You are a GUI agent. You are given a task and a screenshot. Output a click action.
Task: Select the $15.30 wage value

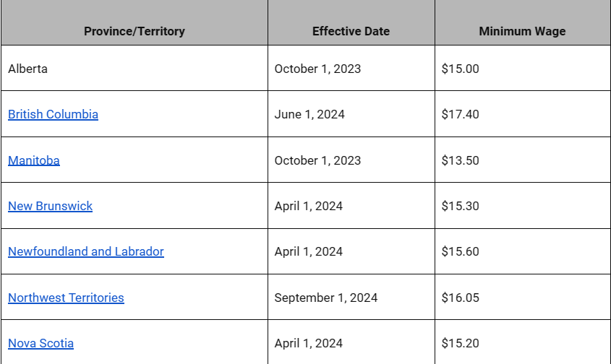pos(460,206)
